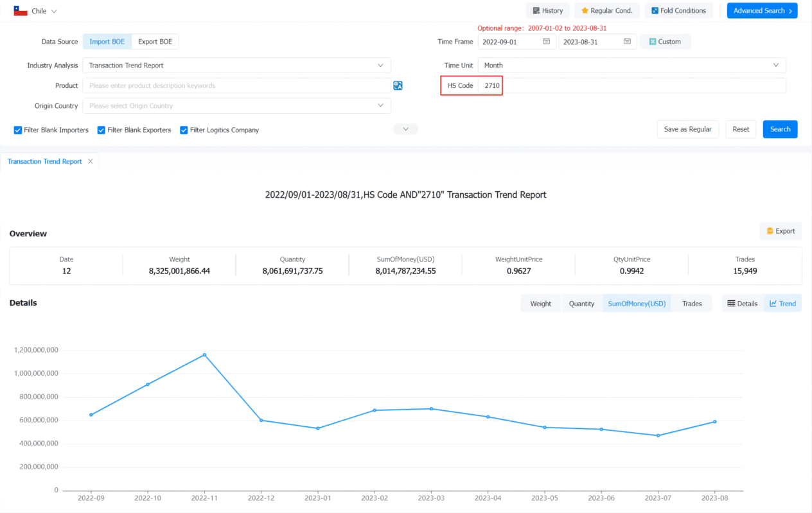This screenshot has width=812, height=513.
Task: Show the Quantity metric chart
Action: (x=581, y=304)
